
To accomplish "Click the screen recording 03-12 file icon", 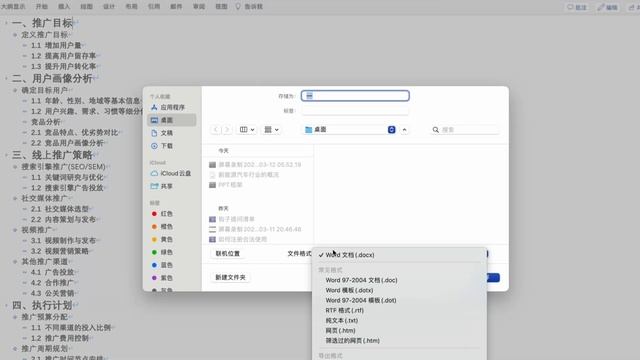I will click(212, 165).
